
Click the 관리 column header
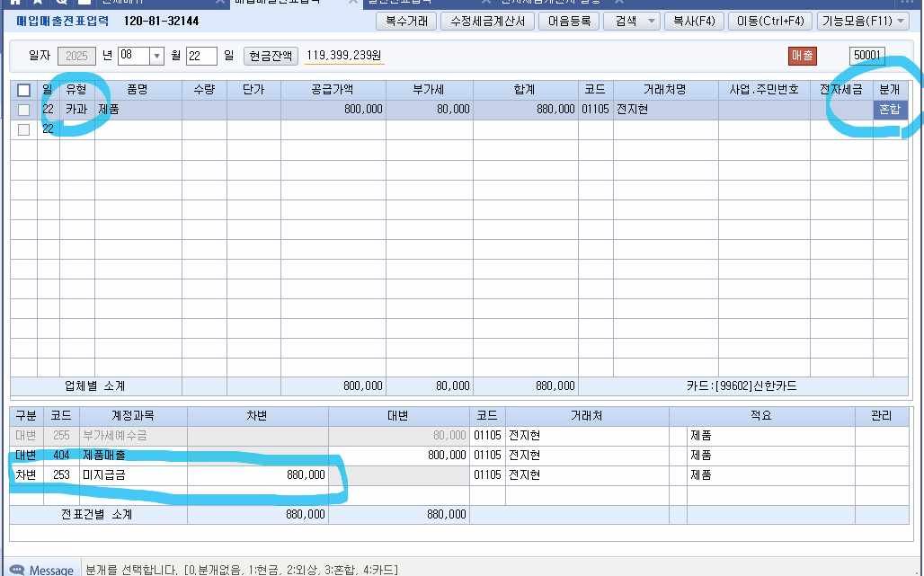point(882,416)
